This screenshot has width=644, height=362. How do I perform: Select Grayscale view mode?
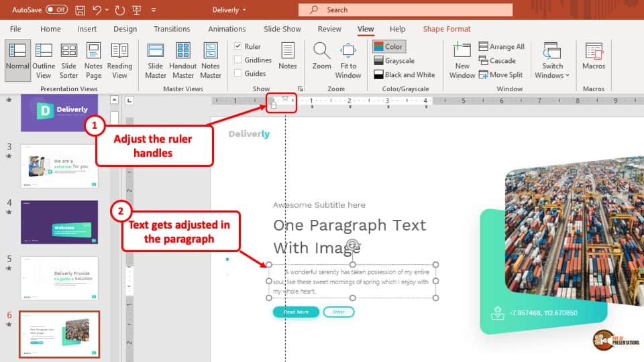[394, 60]
